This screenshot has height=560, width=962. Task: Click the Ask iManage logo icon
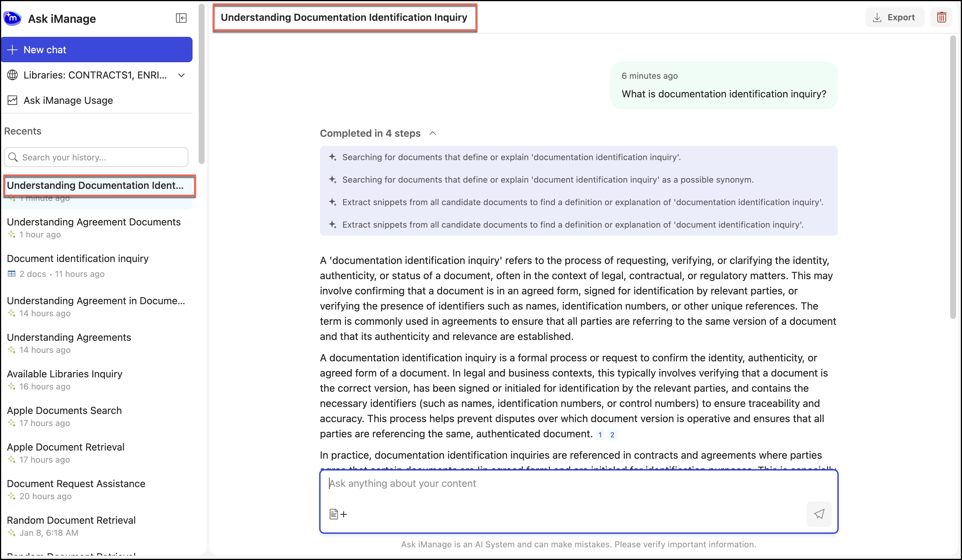coord(13,18)
